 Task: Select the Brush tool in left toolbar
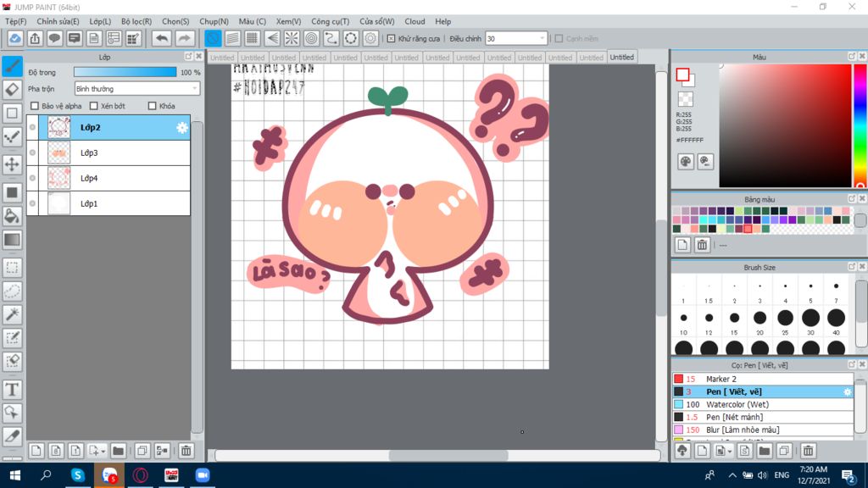click(12, 66)
